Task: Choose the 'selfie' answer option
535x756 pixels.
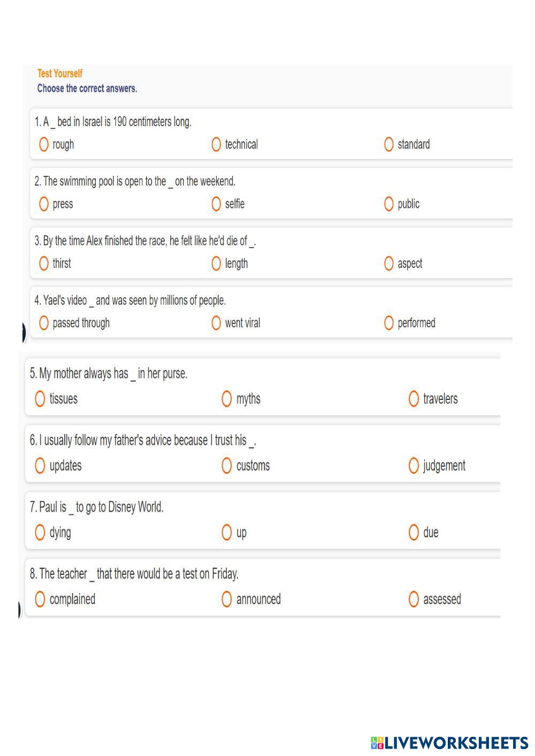Action: point(216,204)
